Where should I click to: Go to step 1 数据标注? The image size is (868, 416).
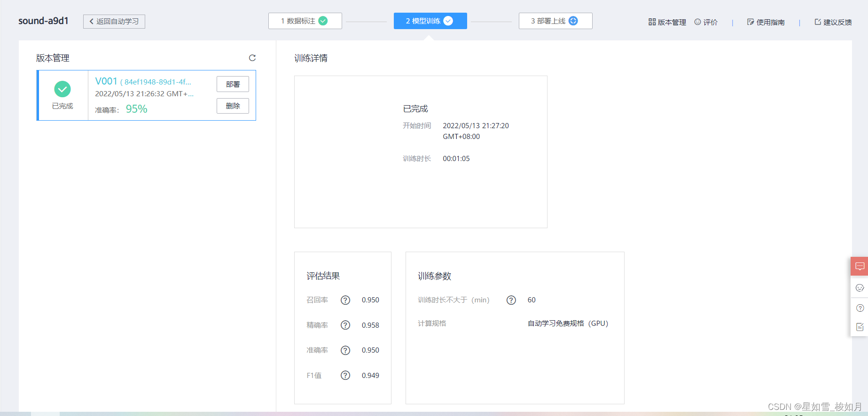point(305,21)
